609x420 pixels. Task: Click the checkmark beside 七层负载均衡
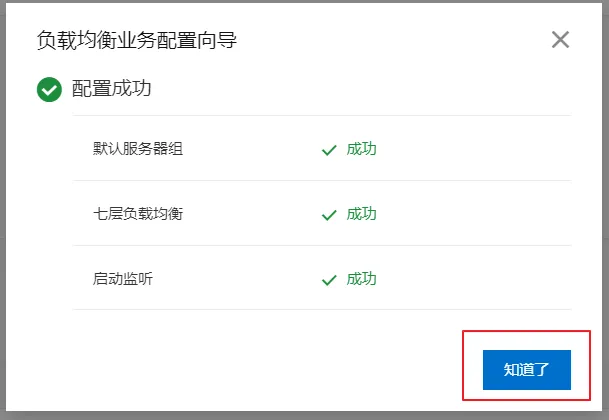tap(328, 214)
